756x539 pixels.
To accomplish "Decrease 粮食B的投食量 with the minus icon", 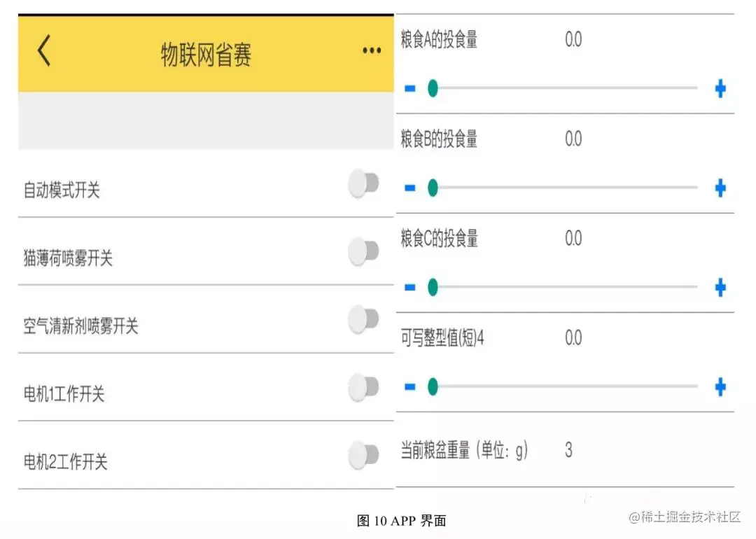I will (409, 188).
